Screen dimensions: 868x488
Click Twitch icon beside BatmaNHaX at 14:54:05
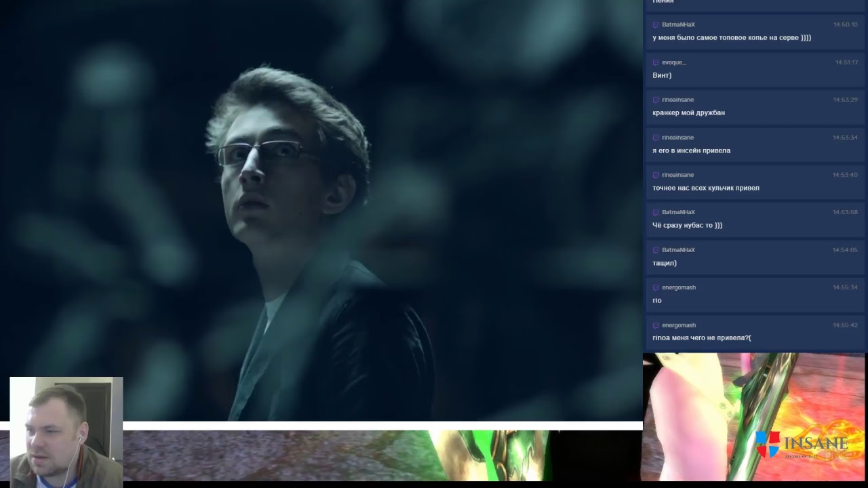coord(656,250)
